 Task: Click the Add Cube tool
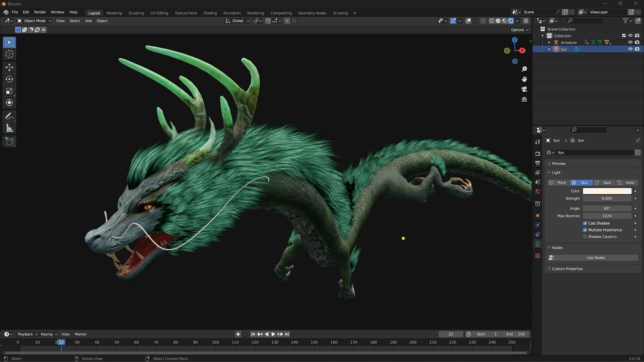(x=9, y=142)
